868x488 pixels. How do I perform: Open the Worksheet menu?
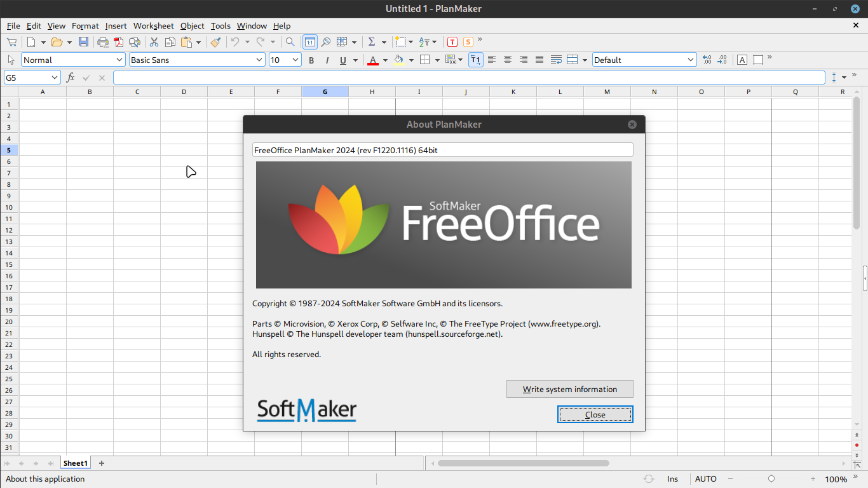pos(153,25)
